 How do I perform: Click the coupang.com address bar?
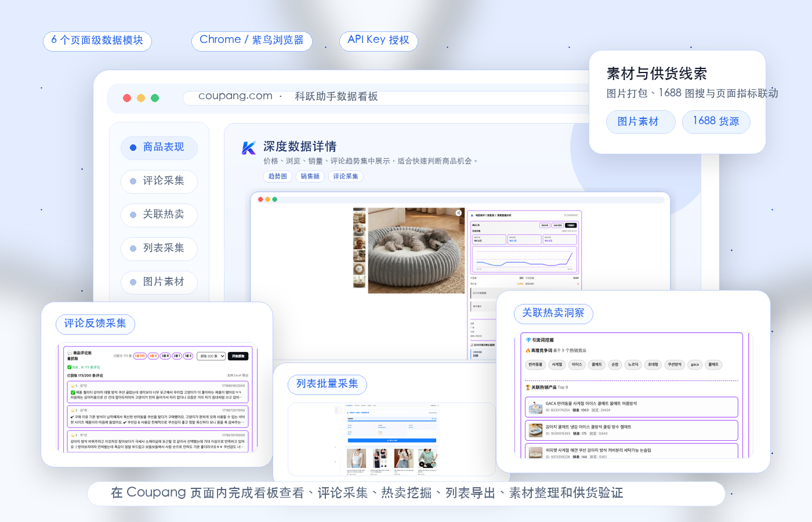click(386, 97)
